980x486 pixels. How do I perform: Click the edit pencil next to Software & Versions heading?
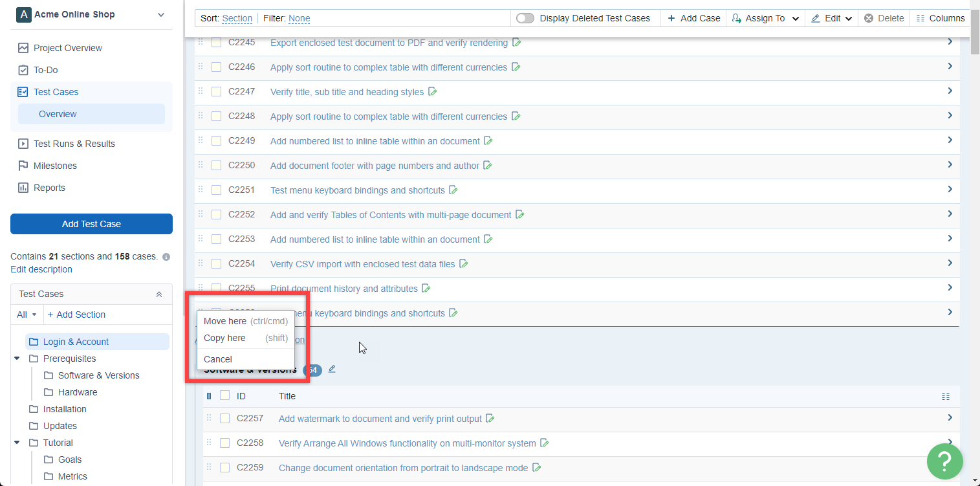tap(332, 369)
